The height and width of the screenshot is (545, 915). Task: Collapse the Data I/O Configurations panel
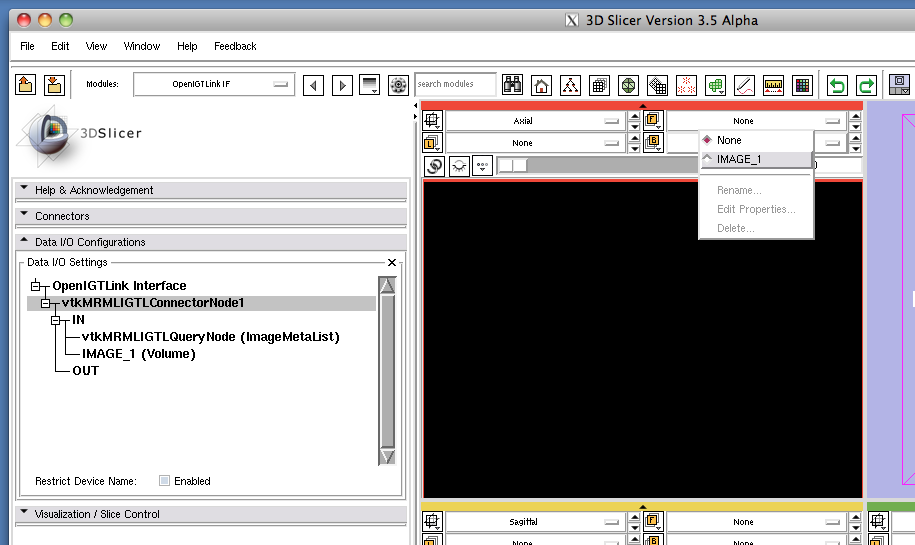click(x=90, y=242)
